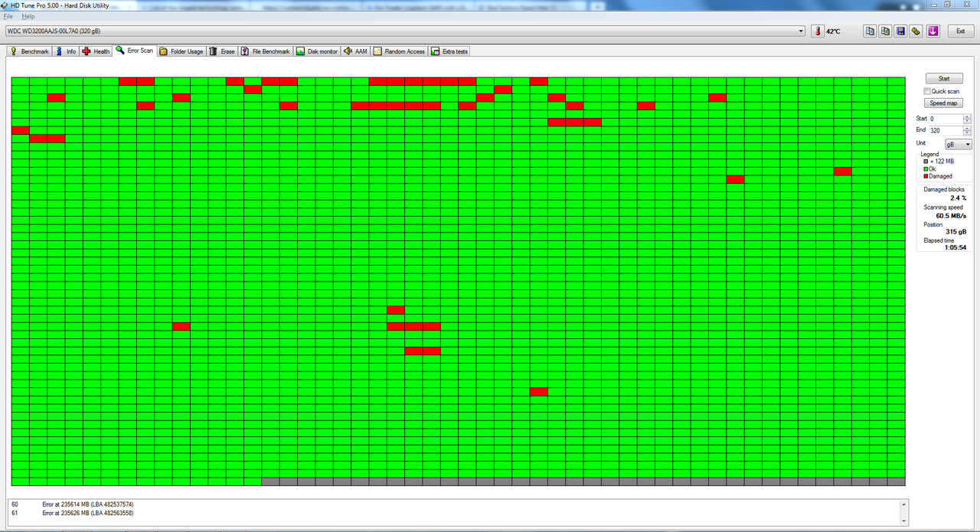Click the Scanning speed 60.5 MB/s value
The width and height of the screenshot is (980, 532).
pyautogui.click(x=952, y=216)
